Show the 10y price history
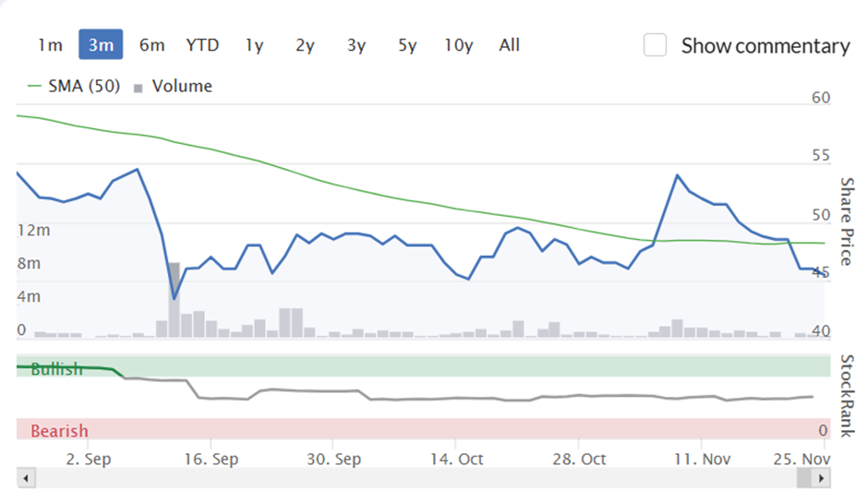The width and height of the screenshot is (868, 490). (x=459, y=45)
